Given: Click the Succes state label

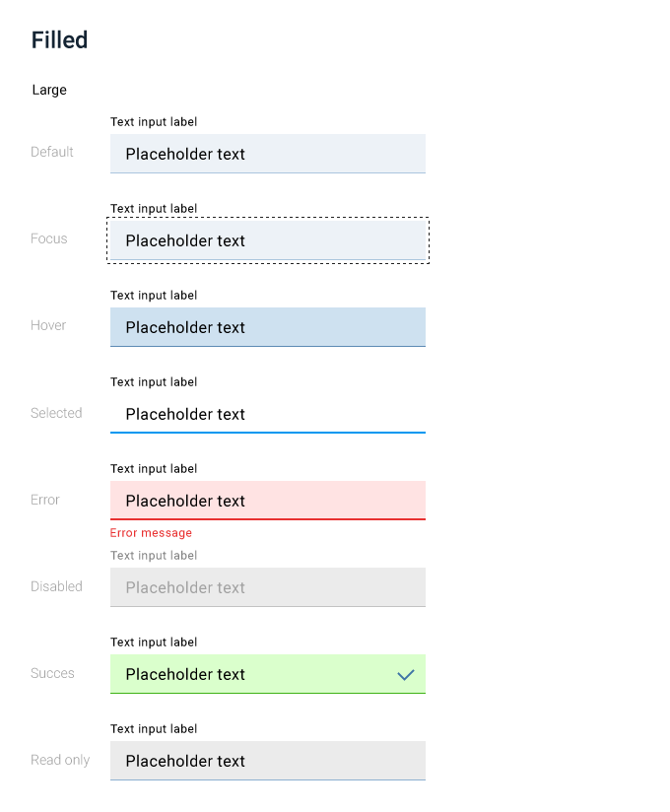Looking at the screenshot, I should pyautogui.click(x=52, y=673).
